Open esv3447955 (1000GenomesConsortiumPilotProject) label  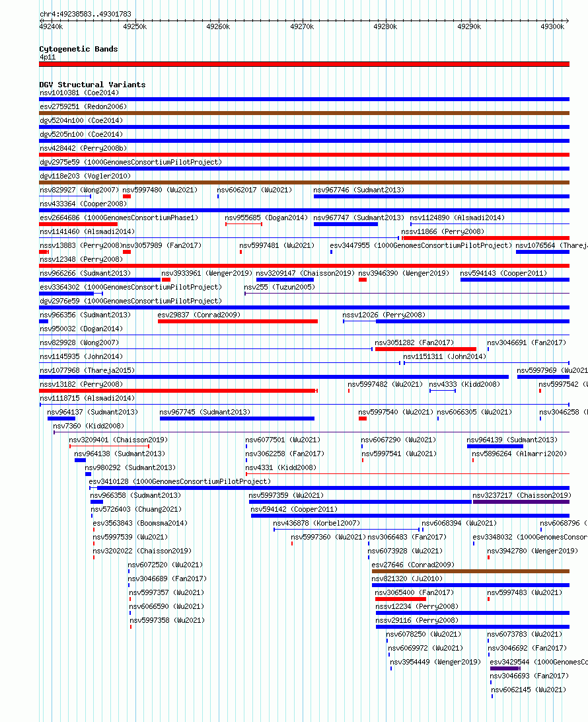pos(421,245)
